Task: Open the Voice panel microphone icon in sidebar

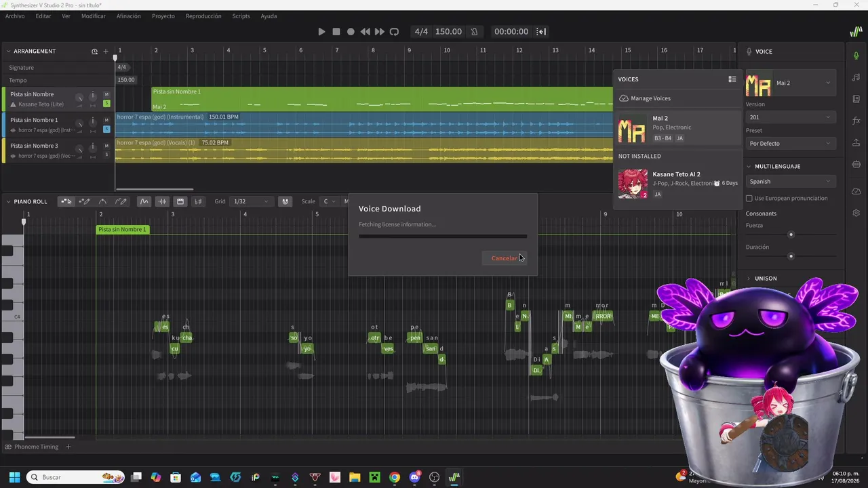Action: [856, 56]
